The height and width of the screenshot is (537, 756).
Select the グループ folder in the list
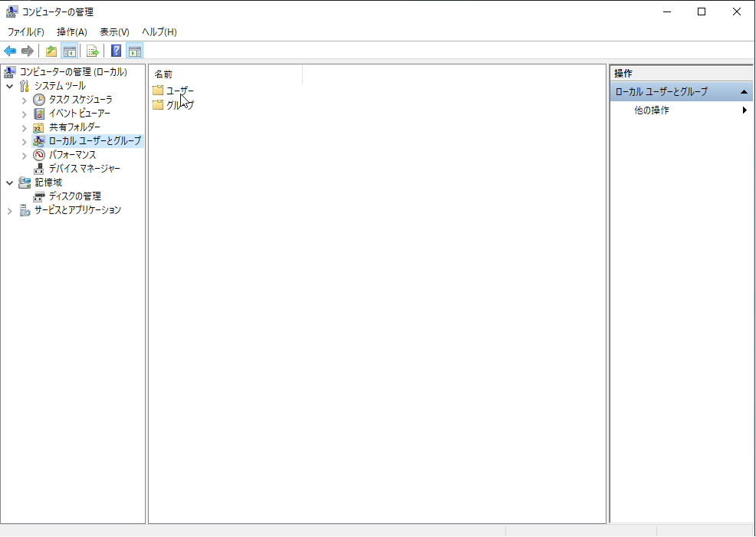[x=179, y=105]
